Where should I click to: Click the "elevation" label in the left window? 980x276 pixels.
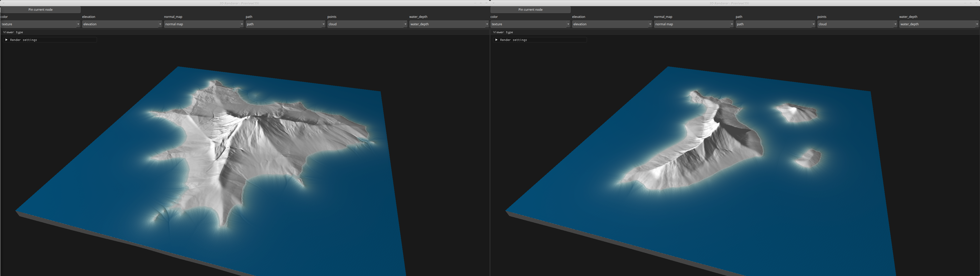coord(89,17)
